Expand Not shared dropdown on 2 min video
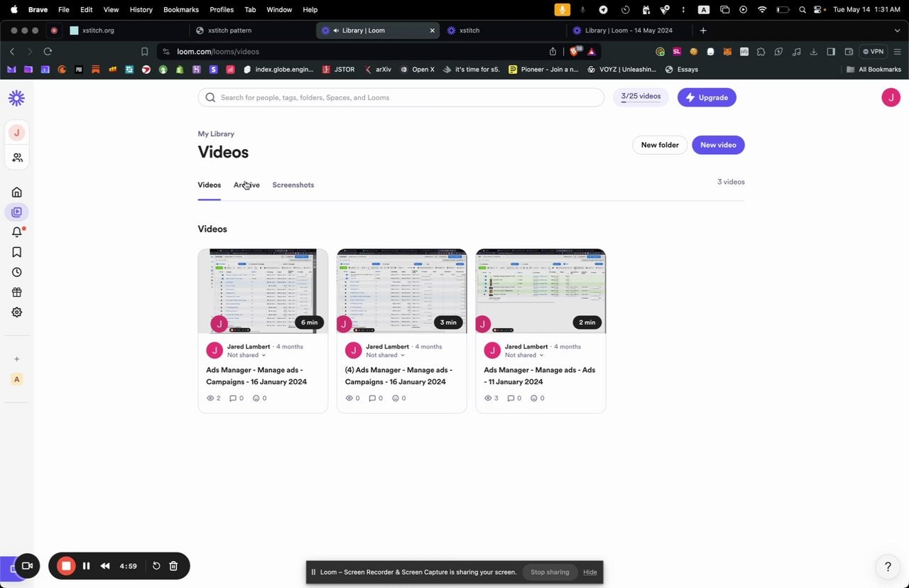 524,355
